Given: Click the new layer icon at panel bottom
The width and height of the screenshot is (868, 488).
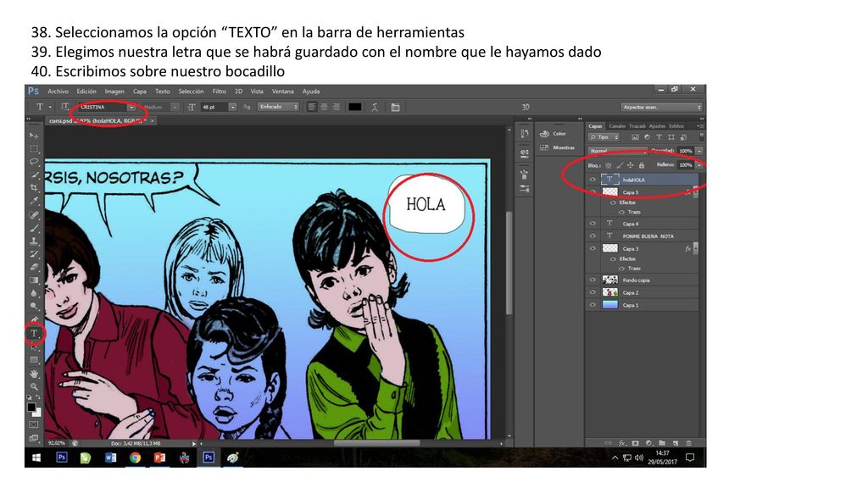Looking at the screenshot, I should click(676, 443).
